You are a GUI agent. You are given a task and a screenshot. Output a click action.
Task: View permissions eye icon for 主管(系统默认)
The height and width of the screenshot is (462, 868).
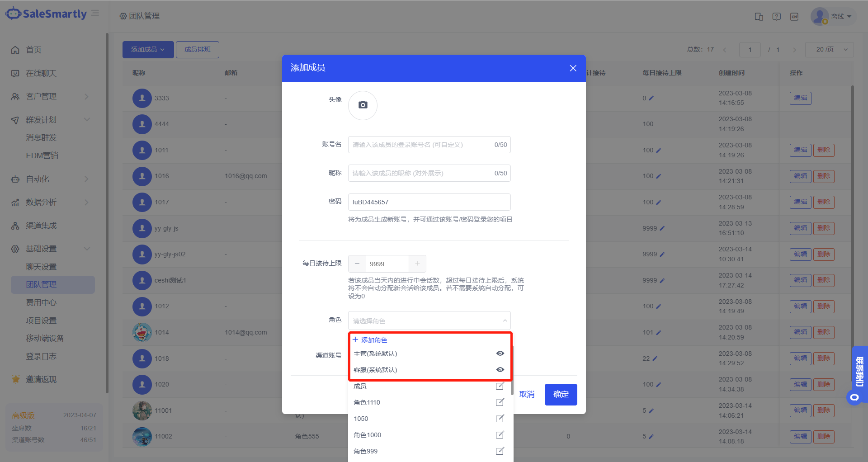[500, 354]
